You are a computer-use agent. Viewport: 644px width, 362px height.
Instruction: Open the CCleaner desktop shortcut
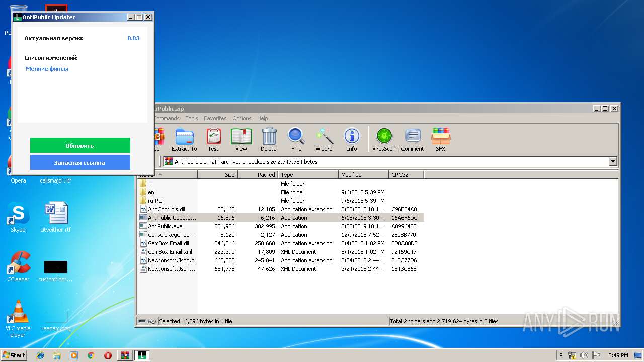pos(18,266)
